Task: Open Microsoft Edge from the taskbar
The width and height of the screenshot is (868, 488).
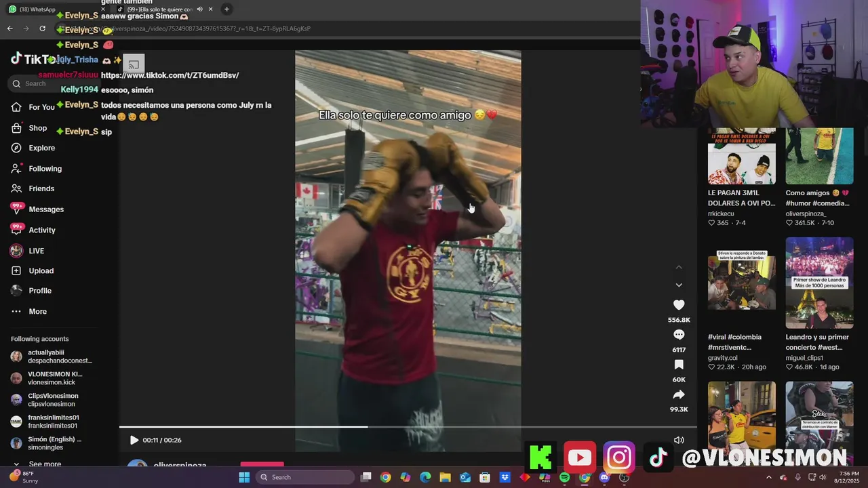Action: click(x=425, y=477)
